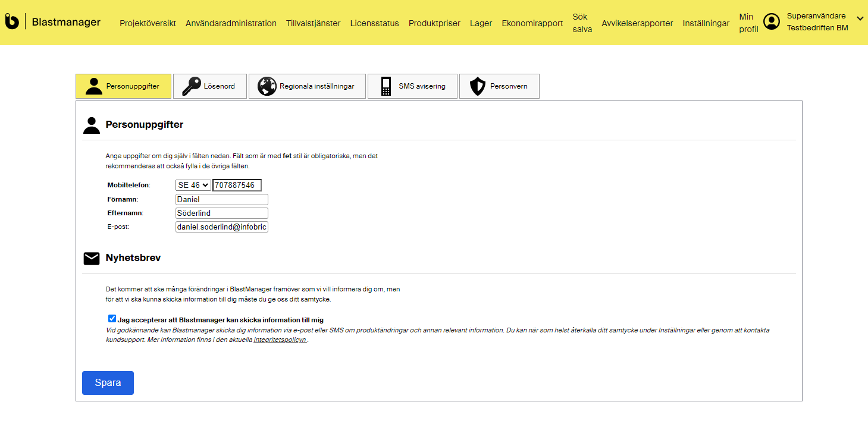Open Sök salva menu item
Image resolution: width=868 pixels, height=424 pixels.
pos(582,23)
